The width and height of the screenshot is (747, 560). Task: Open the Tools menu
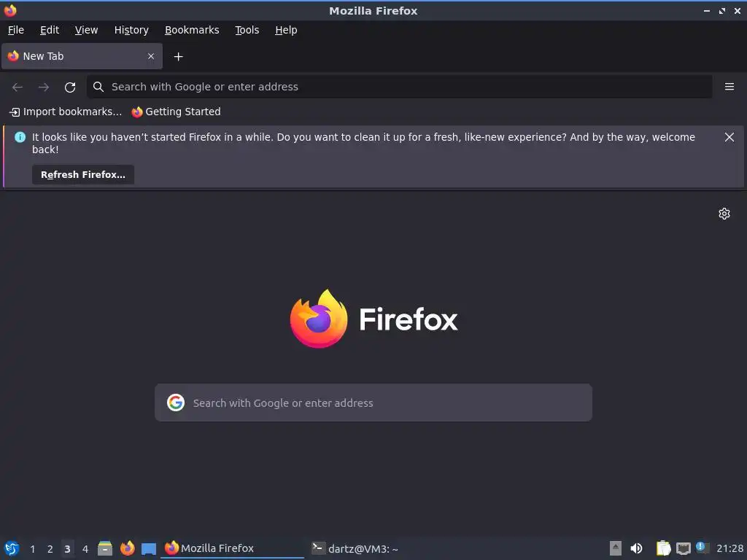pos(247,30)
